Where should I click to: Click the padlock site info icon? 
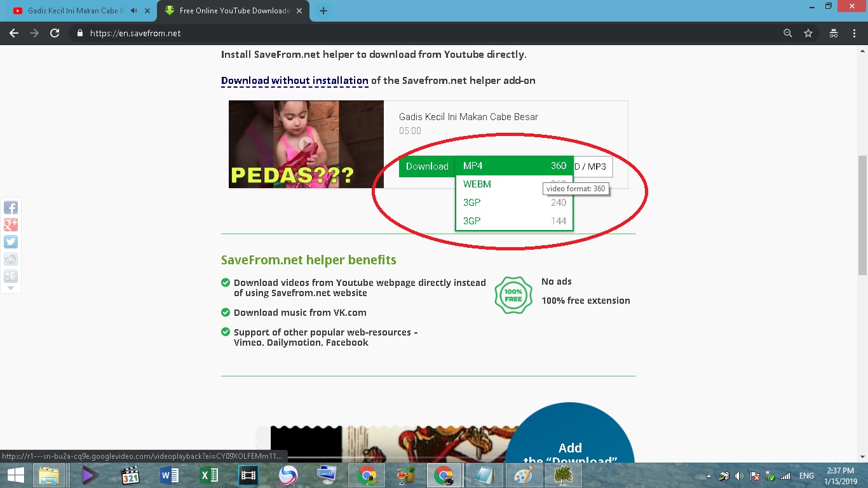pos(80,33)
